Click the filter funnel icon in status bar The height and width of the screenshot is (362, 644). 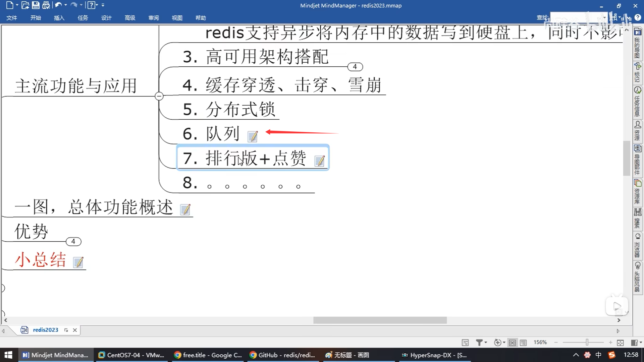click(x=479, y=342)
